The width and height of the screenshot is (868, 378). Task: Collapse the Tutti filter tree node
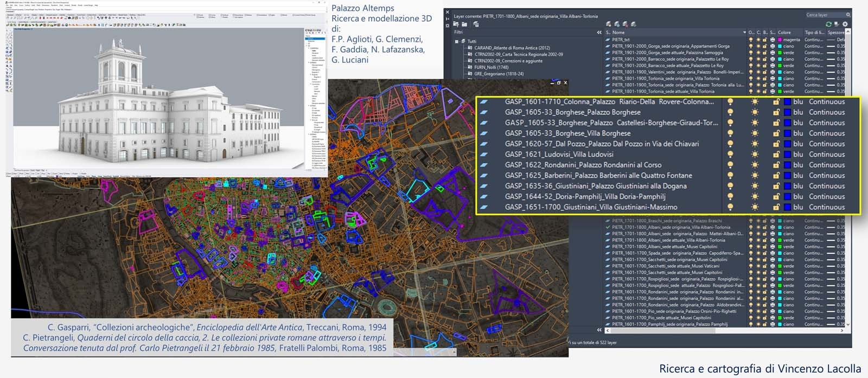pyautogui.click(x=457, y=41)
